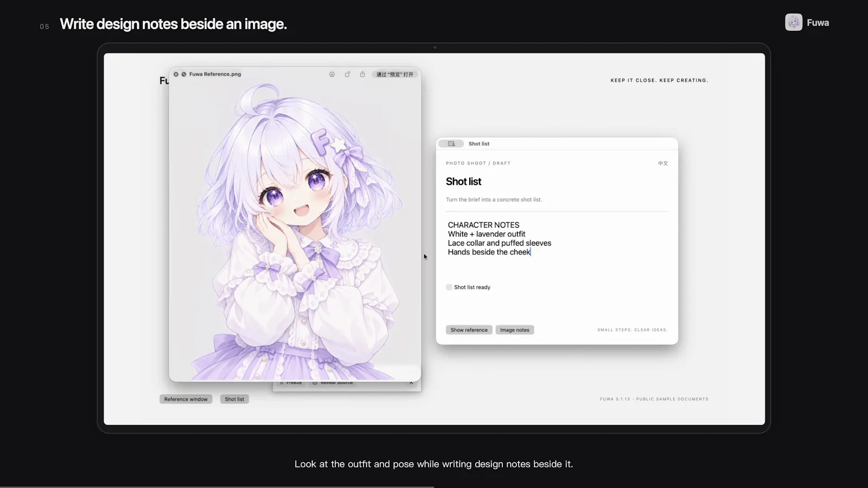Click the share icon in the preview title bar
This screenshot has width=868, height=488.
[x=362, y=74]
